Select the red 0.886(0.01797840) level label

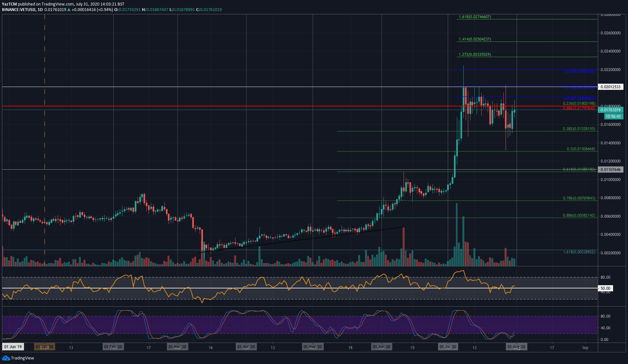click(579, 108)
